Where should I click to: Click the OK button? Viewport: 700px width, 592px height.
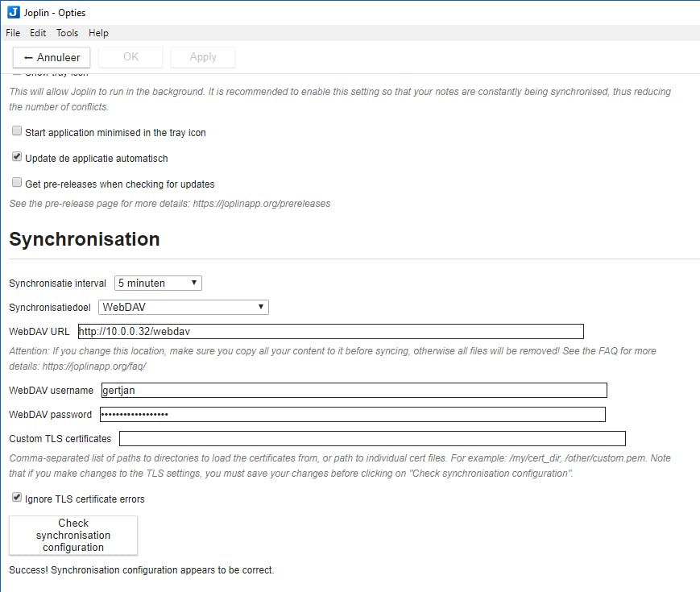pos(130,57)
